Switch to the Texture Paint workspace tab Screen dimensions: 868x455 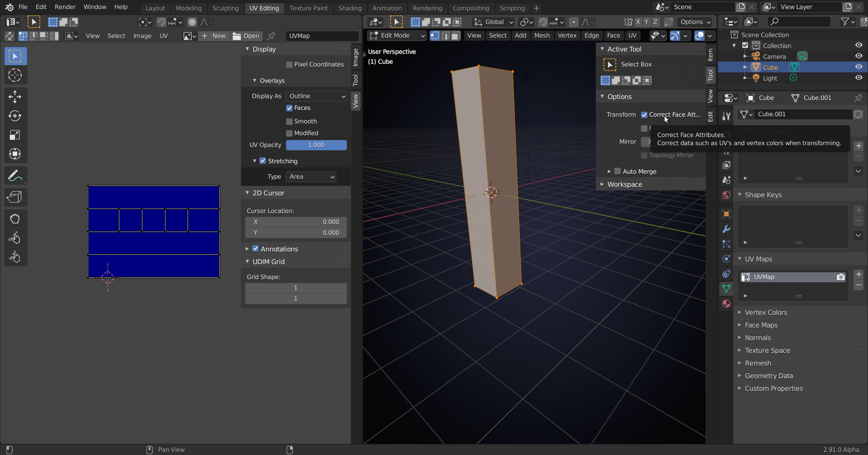coord(309,8)
